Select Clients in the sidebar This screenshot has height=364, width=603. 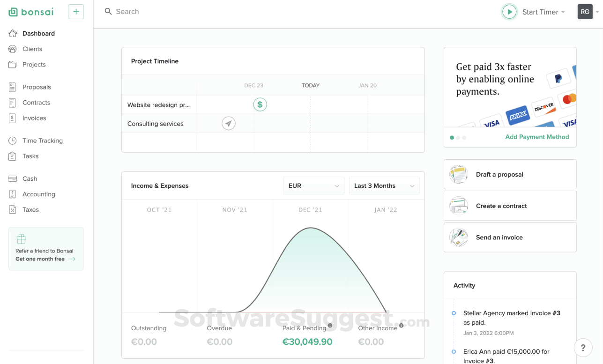click(32, 49)
